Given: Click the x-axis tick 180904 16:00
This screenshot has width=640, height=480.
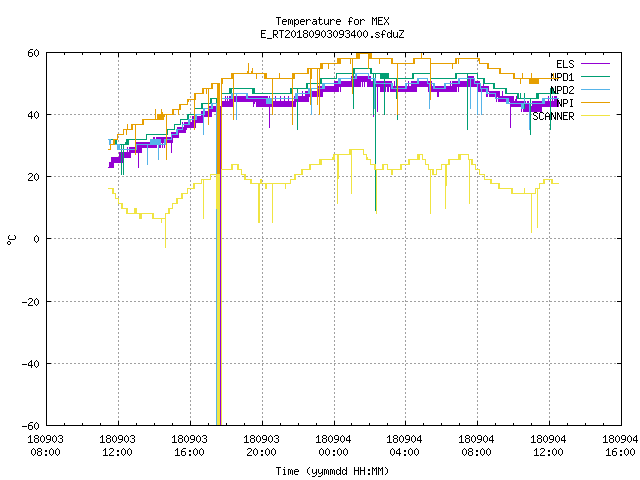Looking at the screenshot, I should pos(620,446).
